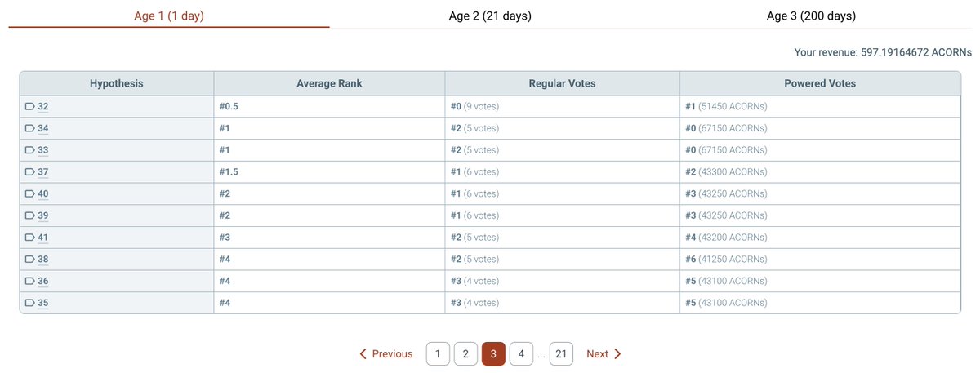Viewport: 980px width, 373px height.
Task: Click regular votes for hypothesis 36
Action: coord(563,281)
